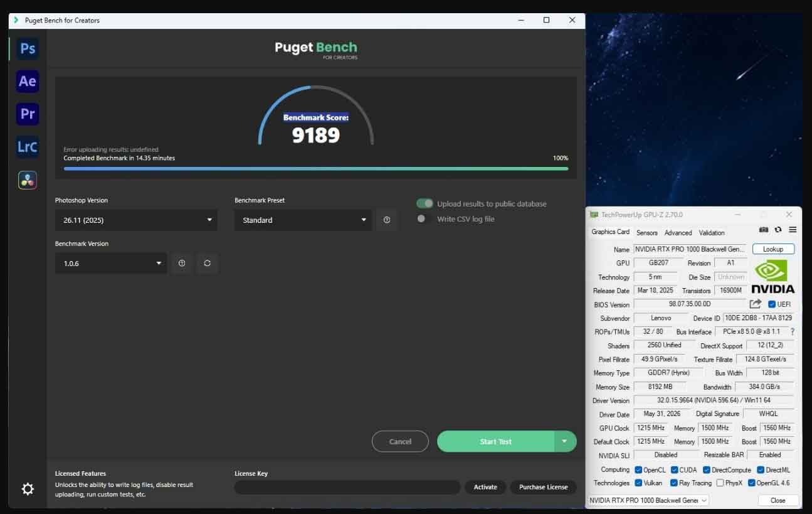Switch to the After Effects benchmark
The width and height of the screenshot is (812, 514).
coord(28,81)
